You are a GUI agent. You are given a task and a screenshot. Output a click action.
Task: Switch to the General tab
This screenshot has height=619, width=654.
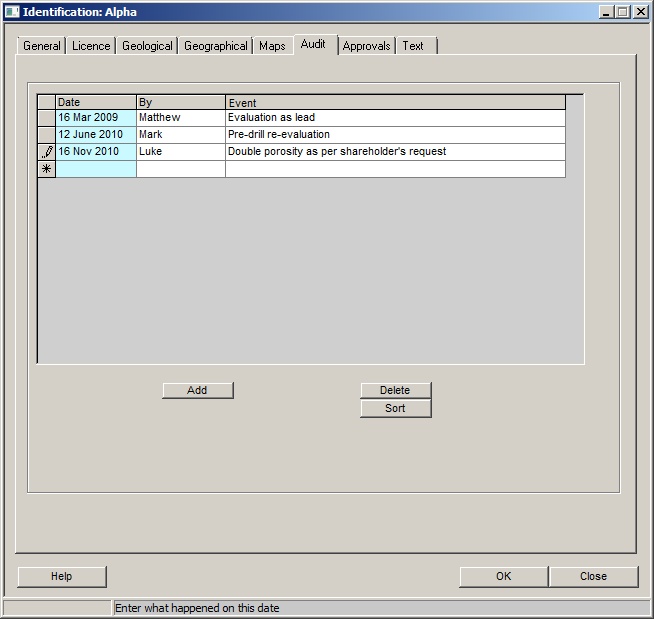point(42,46)
